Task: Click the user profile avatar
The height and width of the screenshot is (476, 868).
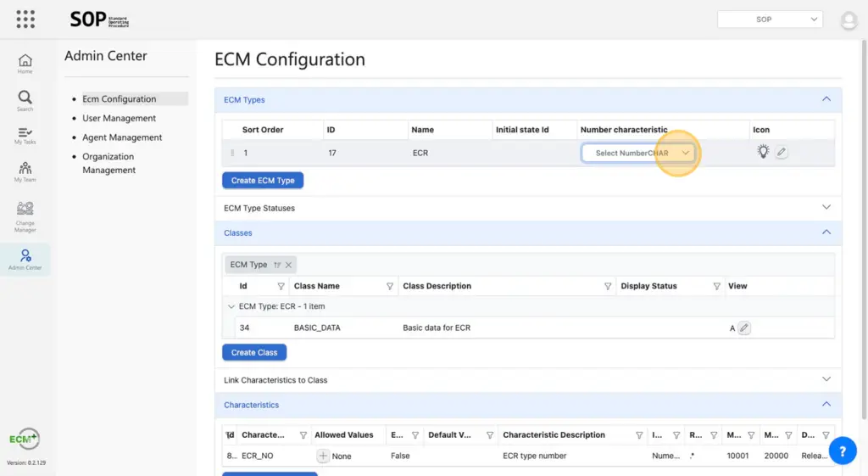Action: tap(848, 20)
